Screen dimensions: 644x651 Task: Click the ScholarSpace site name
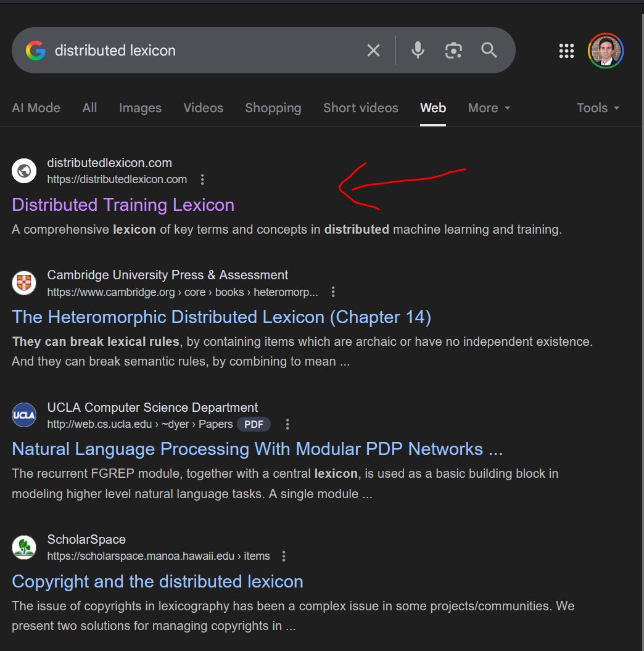pyautogui.click(x=86, y=539)
